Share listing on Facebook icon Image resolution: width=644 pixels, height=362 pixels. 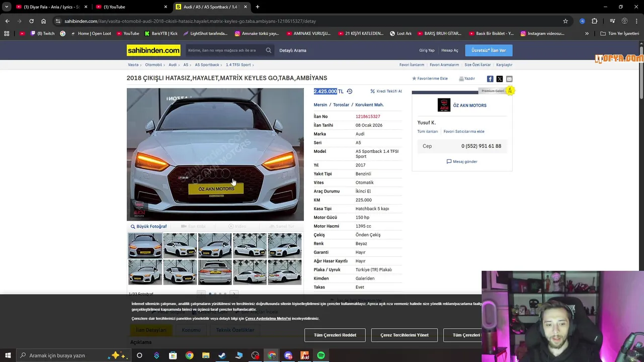click(490, 79)
